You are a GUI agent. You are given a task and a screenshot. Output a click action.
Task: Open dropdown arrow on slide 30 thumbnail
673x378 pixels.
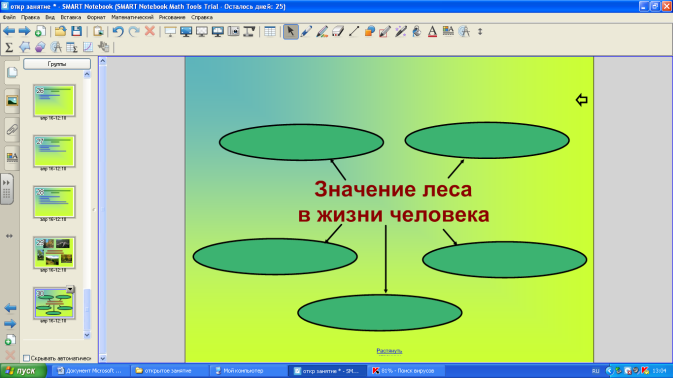(70, 290)
